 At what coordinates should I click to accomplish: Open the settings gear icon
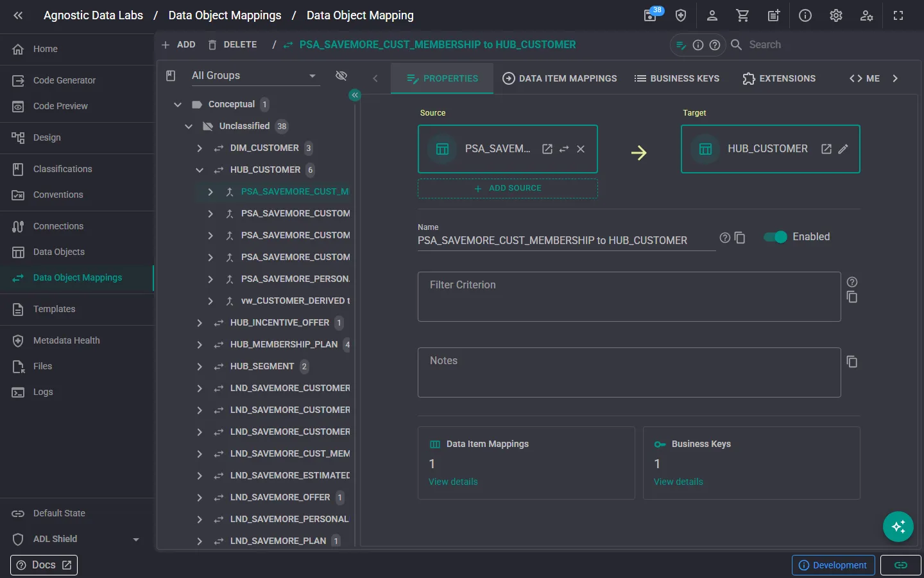[835, 15]
